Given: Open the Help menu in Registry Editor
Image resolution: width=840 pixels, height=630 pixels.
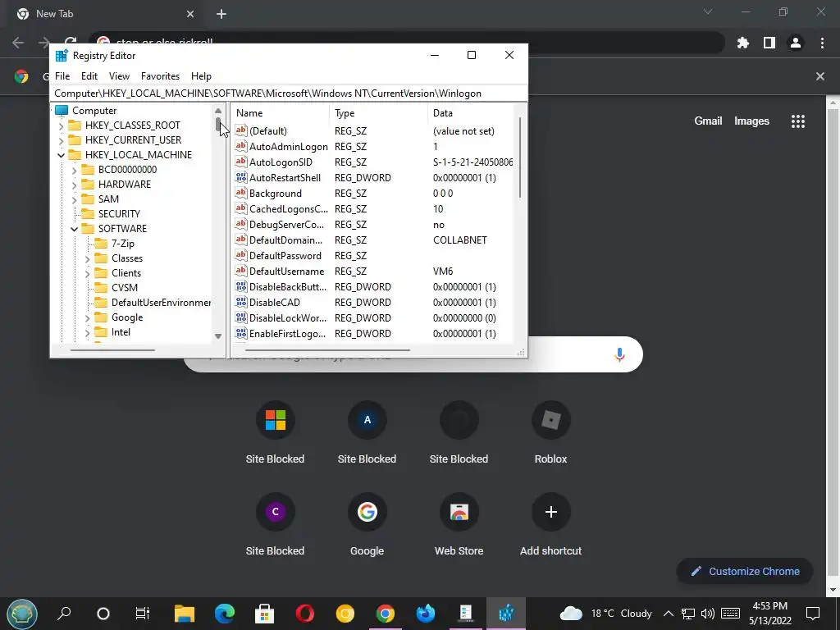Looking at the screenshot, I should click(x=202, y=76).
